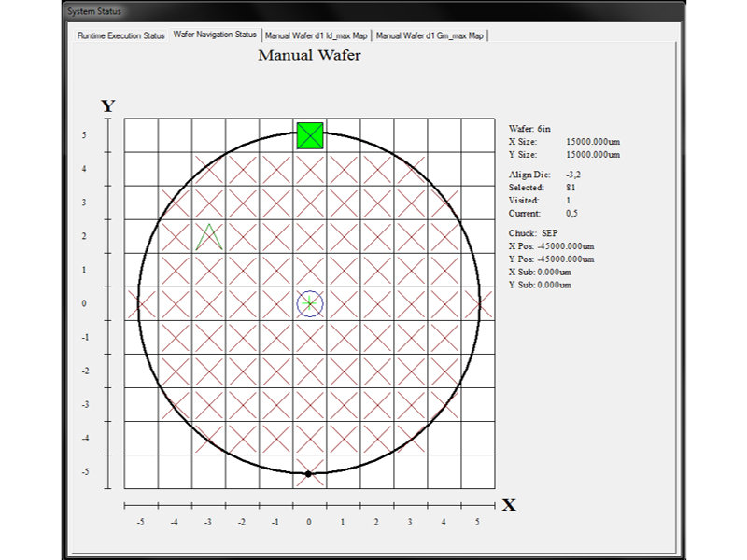Click the 'Y Sub: 0.000um' readout
Screen dimensions: 747x560
[540, 285]
